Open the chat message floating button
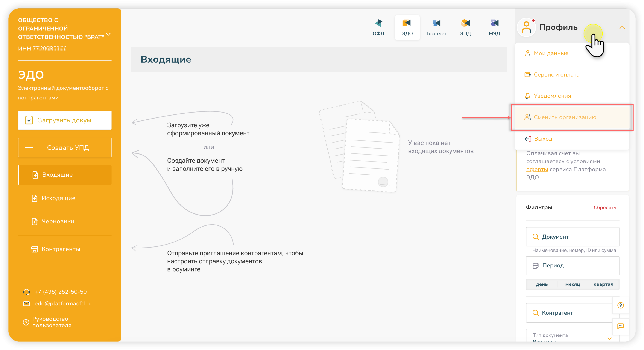This screenshot has width=644, height=350. pyautogui.click(x=621, y=326)
